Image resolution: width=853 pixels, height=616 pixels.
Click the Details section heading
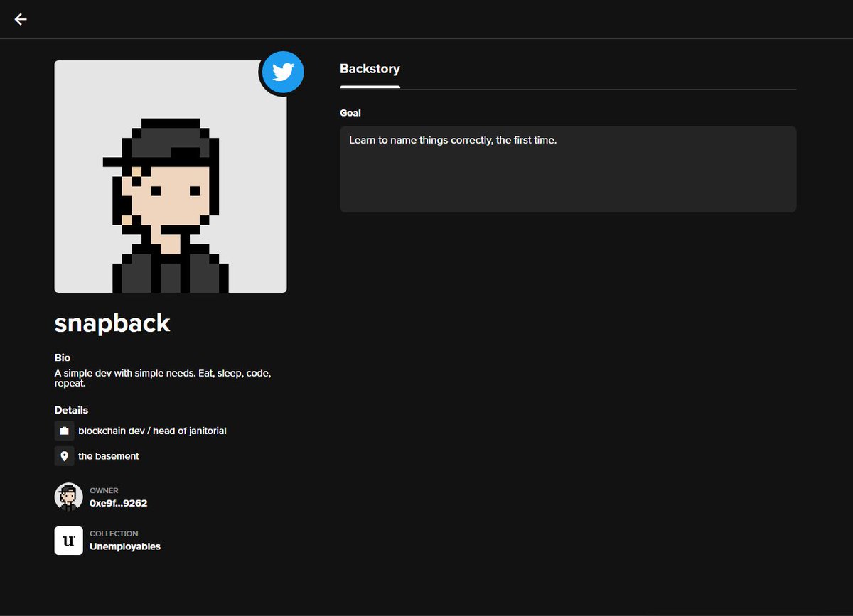pyautogui.click(x=71, y=410)
